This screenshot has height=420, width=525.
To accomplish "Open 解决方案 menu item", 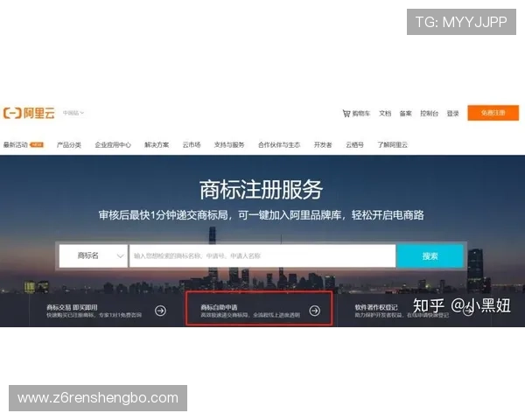I will (157, 144).
